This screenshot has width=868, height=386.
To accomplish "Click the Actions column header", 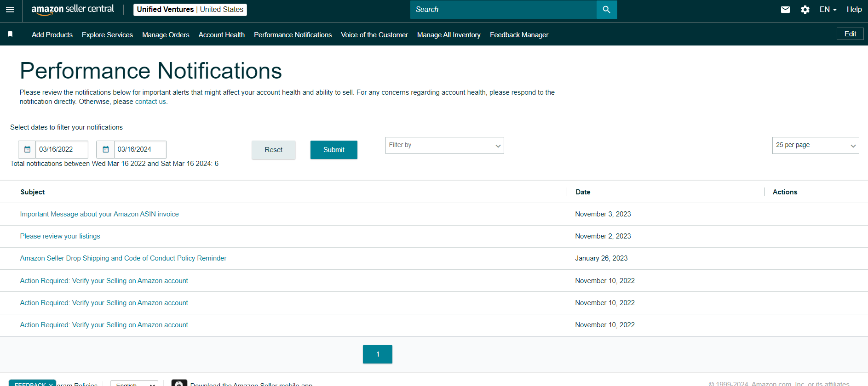I will [785, 192].
